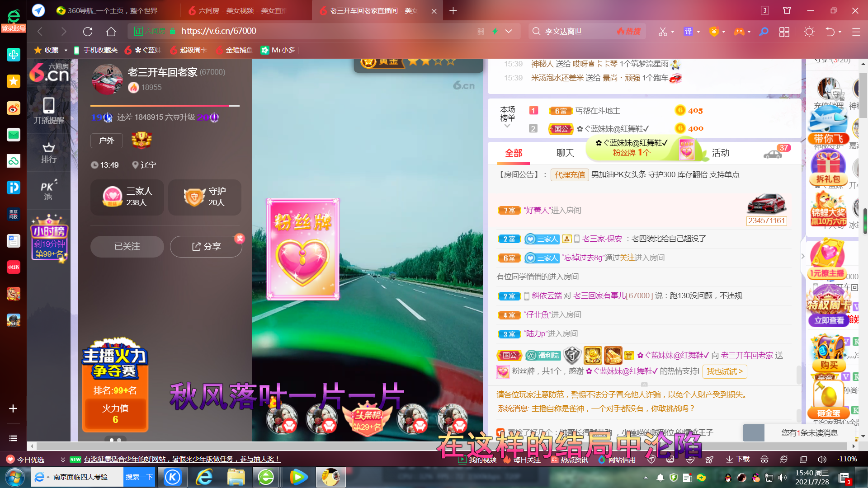Open the scissors tool dropdown arrow
The width and height of the screenshot is (868, 488).
click(x=673, y=32)
